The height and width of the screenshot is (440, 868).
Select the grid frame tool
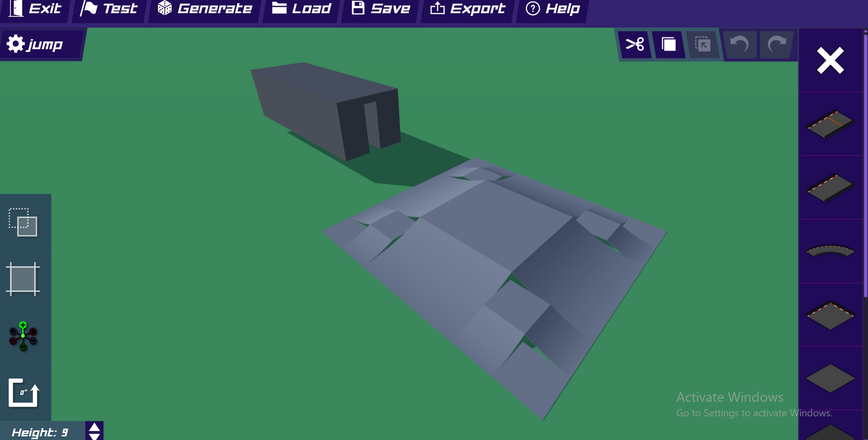(23, 279)
